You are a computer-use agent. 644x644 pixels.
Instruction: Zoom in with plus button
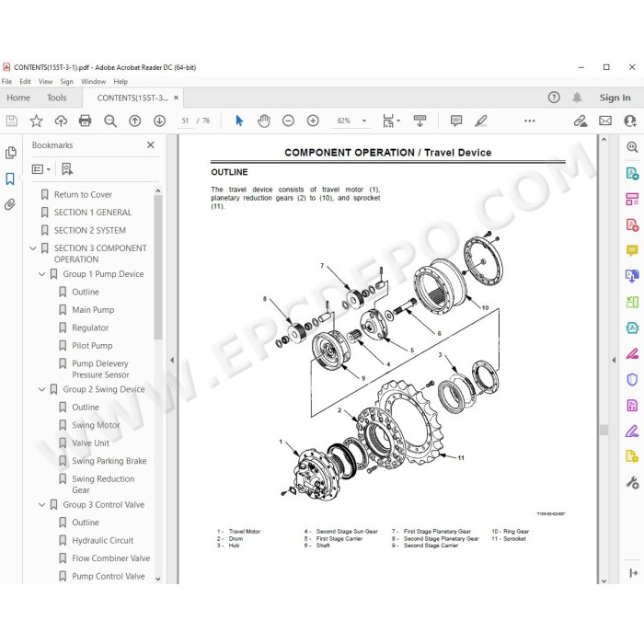[x=313, y=121]
